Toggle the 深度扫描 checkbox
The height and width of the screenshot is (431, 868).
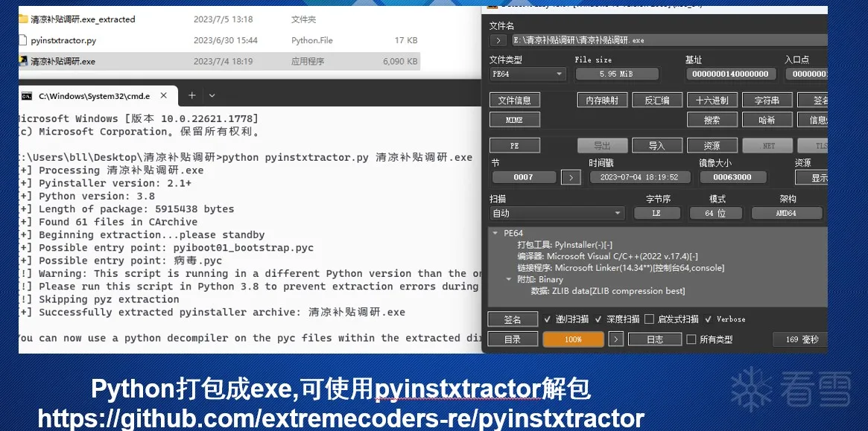[598, 319]
